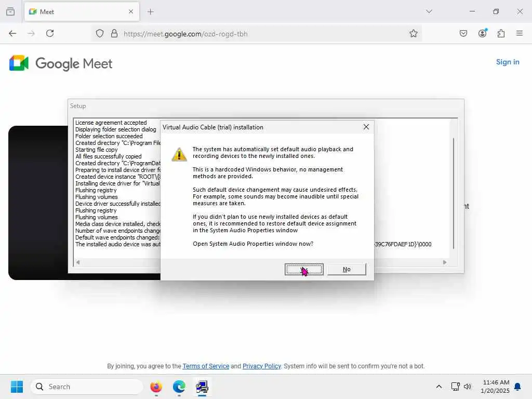Click the URL address field

coord(258,34)
